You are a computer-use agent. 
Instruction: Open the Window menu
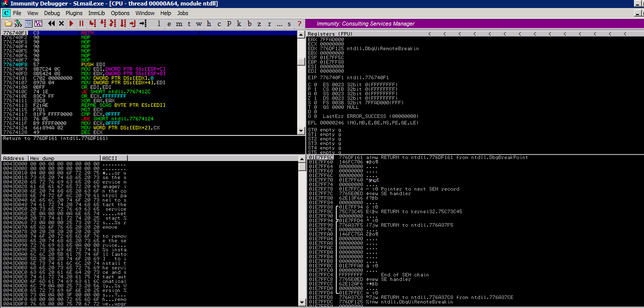tap(145, 13)
